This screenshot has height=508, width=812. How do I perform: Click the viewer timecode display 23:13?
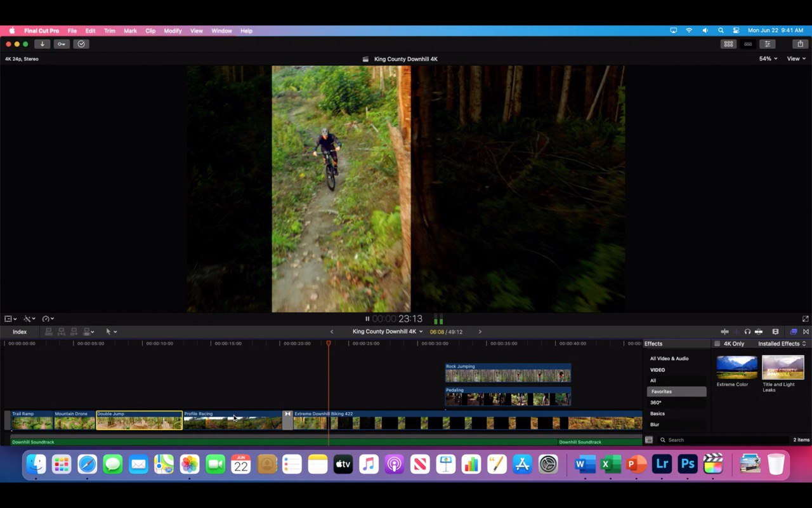coord(397,319)
